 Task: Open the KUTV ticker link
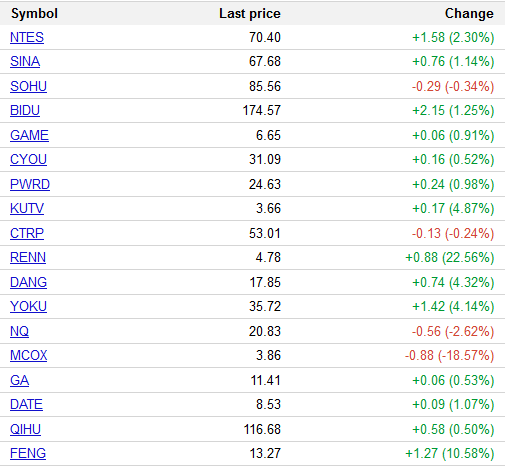coord(27,208)
